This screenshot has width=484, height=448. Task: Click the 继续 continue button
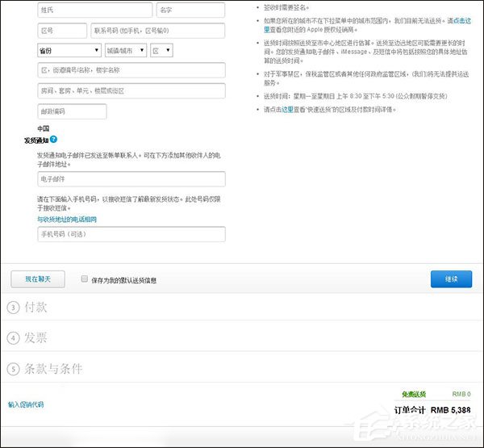pyautogui.click(x=451, y=279)
